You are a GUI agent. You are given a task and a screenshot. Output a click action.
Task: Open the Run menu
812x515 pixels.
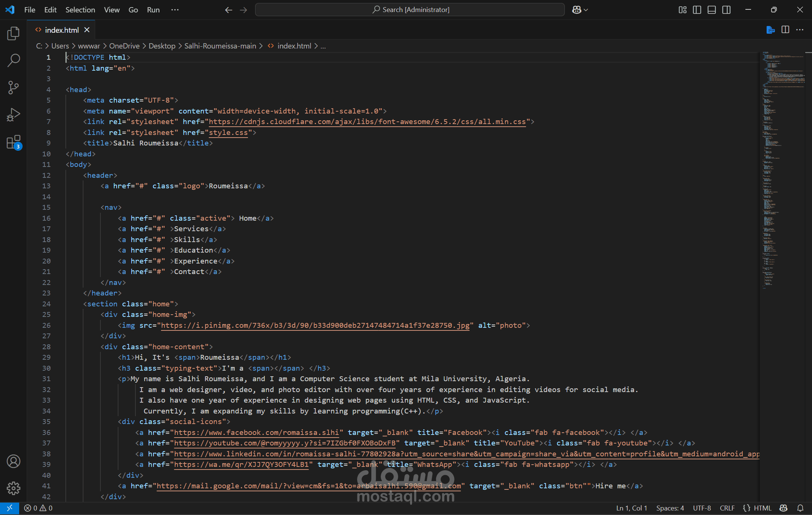pos(153,10)
